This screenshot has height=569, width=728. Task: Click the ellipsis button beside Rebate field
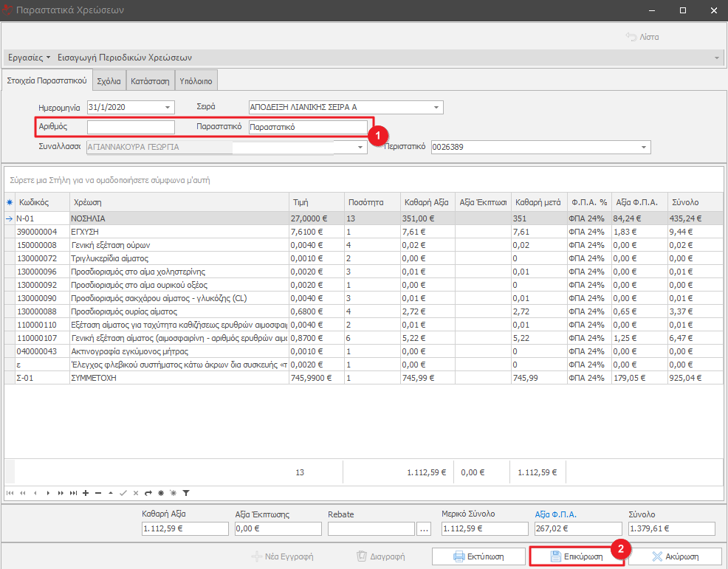424,528
